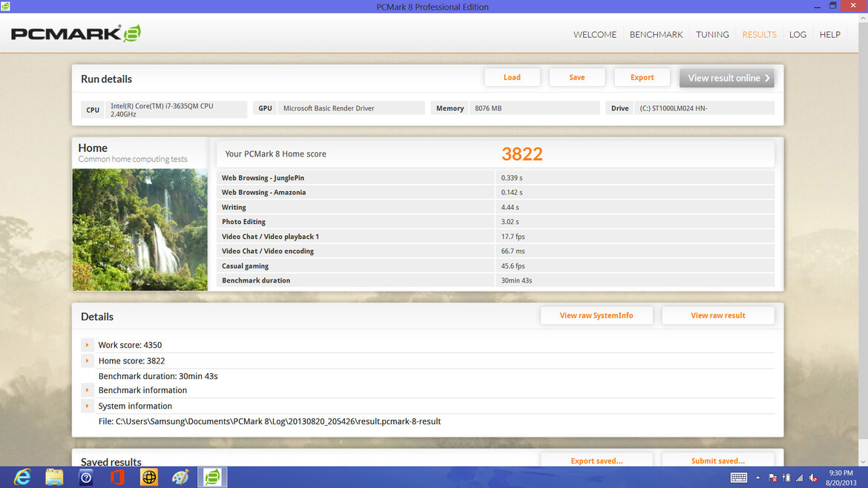Click the GPU Microsoft Basic Render Driver field

[x=351, y=108]
